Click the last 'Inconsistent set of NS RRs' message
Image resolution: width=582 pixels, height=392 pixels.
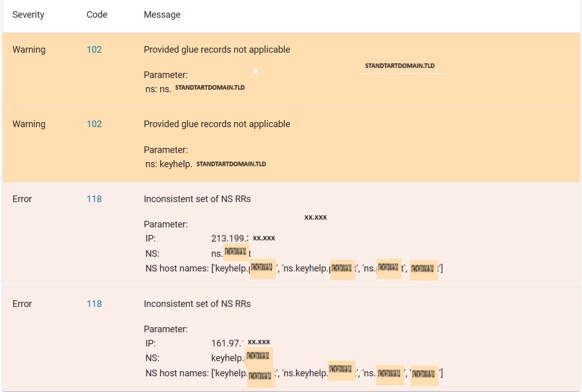coord(197,304)
